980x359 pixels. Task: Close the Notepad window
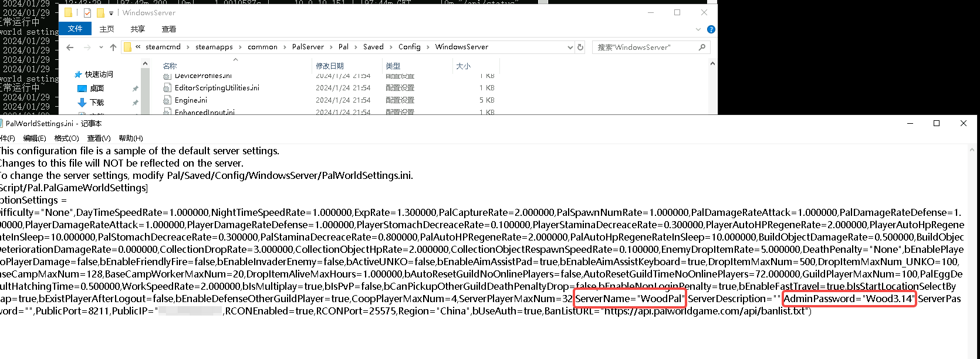964,123
